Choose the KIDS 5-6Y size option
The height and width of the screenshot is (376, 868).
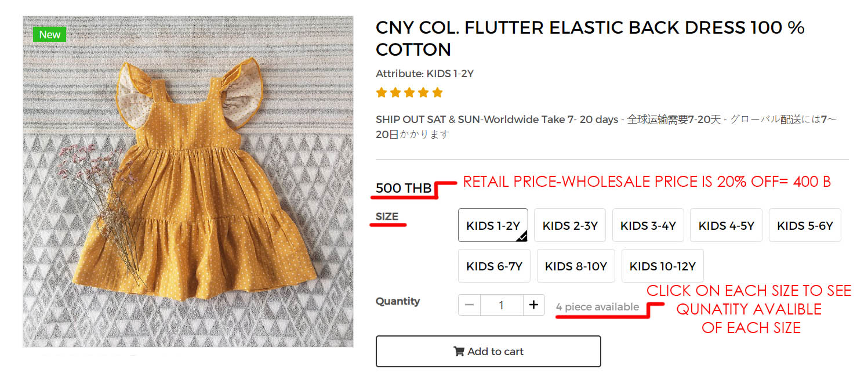805,225
